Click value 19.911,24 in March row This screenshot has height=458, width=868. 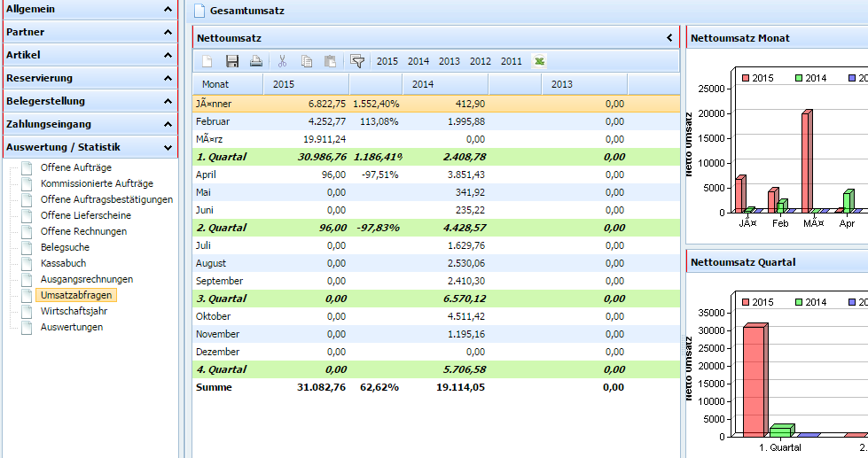pyautogui.click(x=325, y=139)
